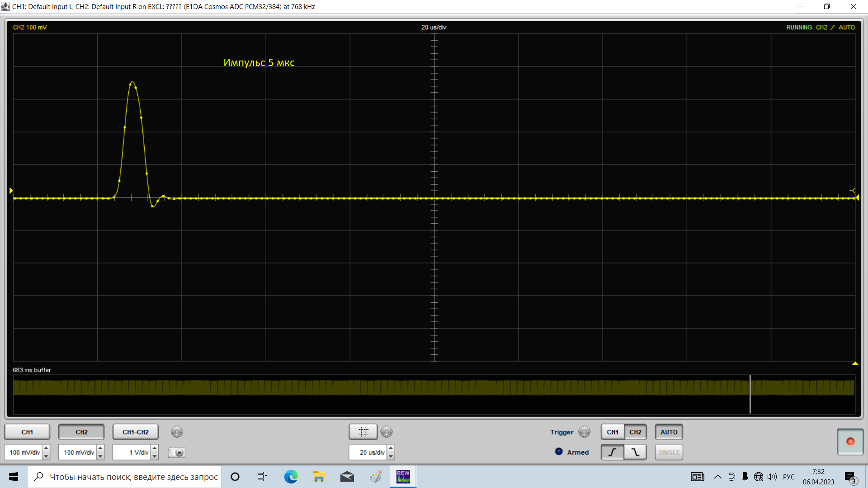This screenshot has width=868, height=488.
Task: Toggle the graticule grid button
Action: (x=363, y=432)
